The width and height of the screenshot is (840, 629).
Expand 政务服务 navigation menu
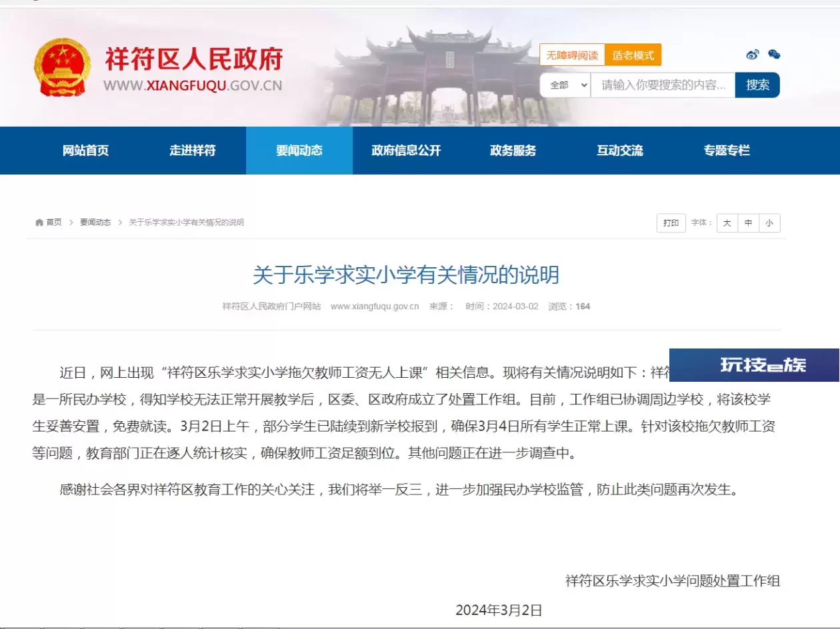[x=513, y=151]
